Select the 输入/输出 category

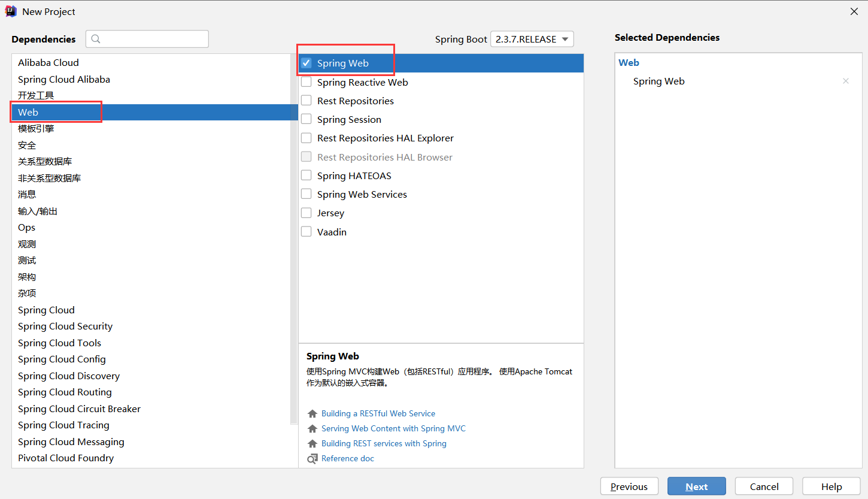coord(151,211)
